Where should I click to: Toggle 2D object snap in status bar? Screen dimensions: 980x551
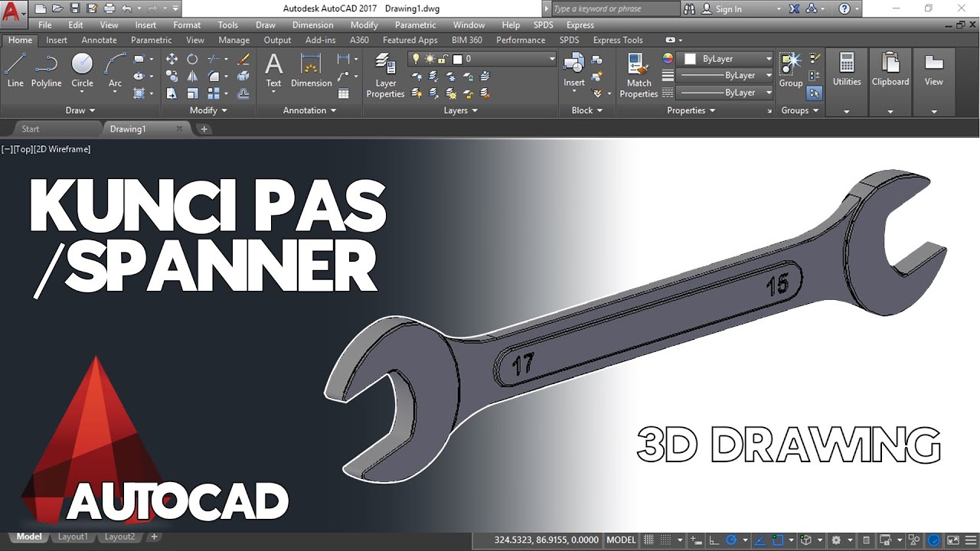[778, 540]
